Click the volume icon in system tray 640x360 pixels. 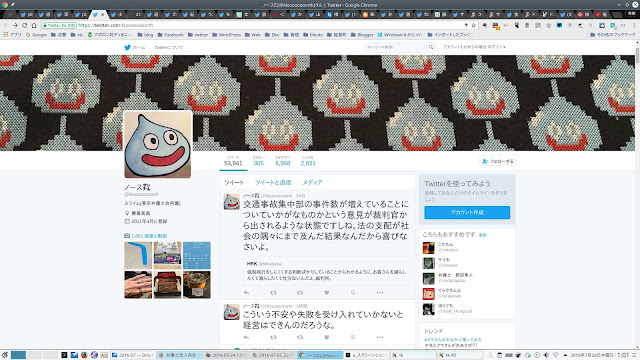coord(546,355)
